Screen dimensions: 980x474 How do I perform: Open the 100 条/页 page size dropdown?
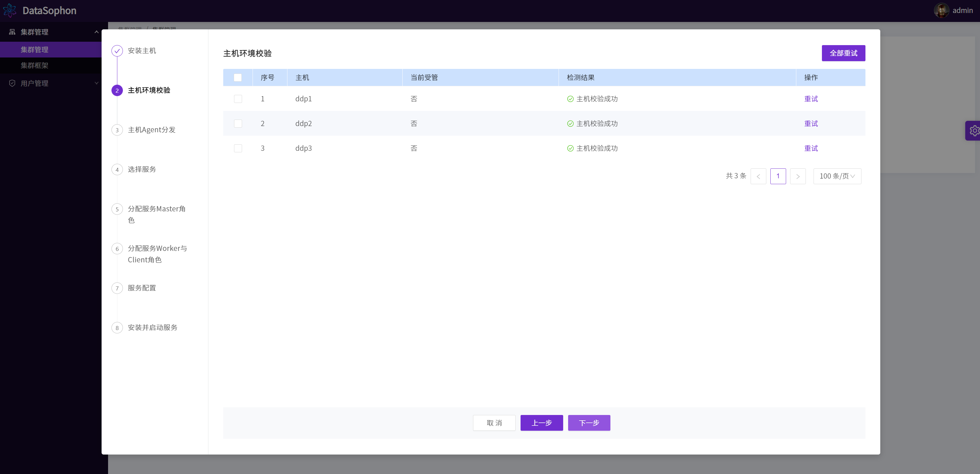coord(837,176)
